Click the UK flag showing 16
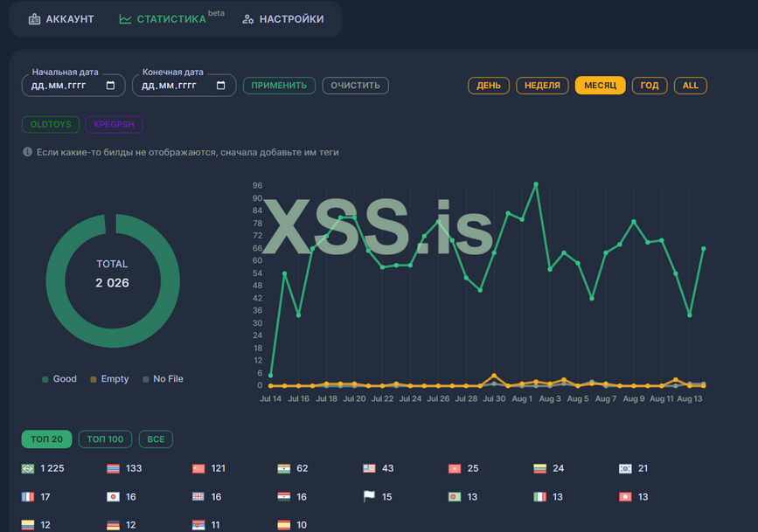 coord(198,497)
